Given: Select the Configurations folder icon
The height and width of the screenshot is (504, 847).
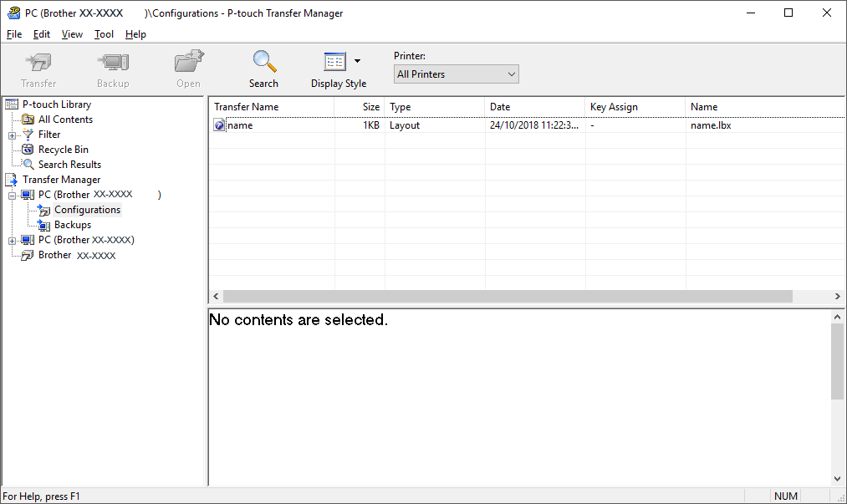Looking at the screenshot, I should pos(43,210).
